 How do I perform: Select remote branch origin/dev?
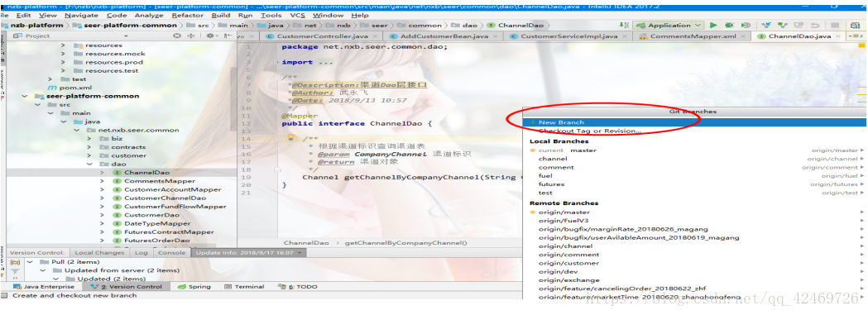click(695, 271)
